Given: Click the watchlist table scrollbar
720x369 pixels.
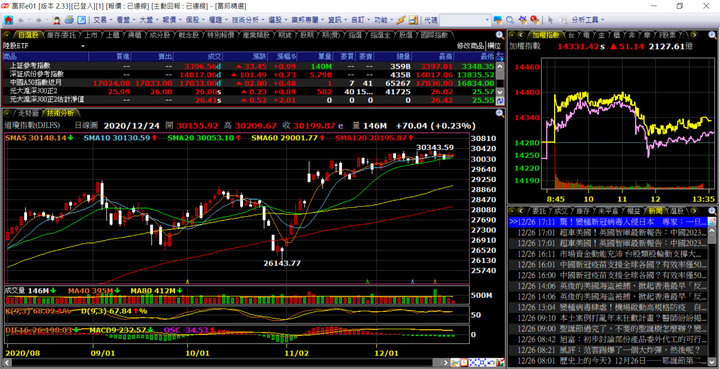Looking at the screenshot, I should click(x=500, y=78).
